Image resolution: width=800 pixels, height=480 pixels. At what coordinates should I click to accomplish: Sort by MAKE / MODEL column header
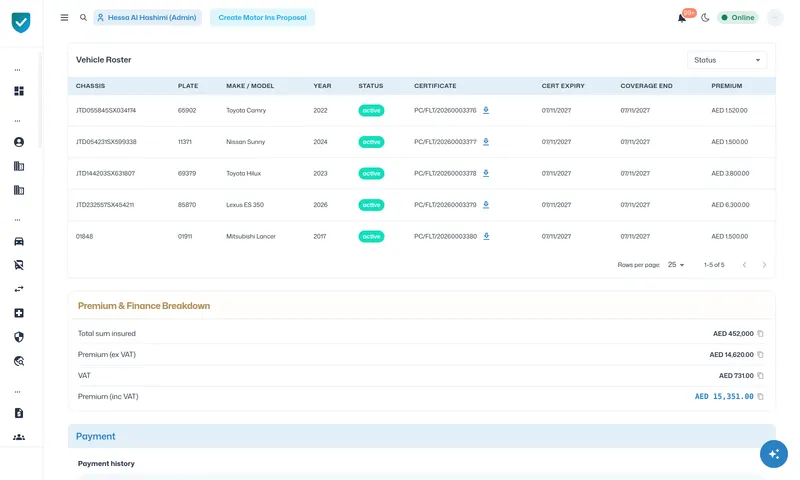(250, 86)
